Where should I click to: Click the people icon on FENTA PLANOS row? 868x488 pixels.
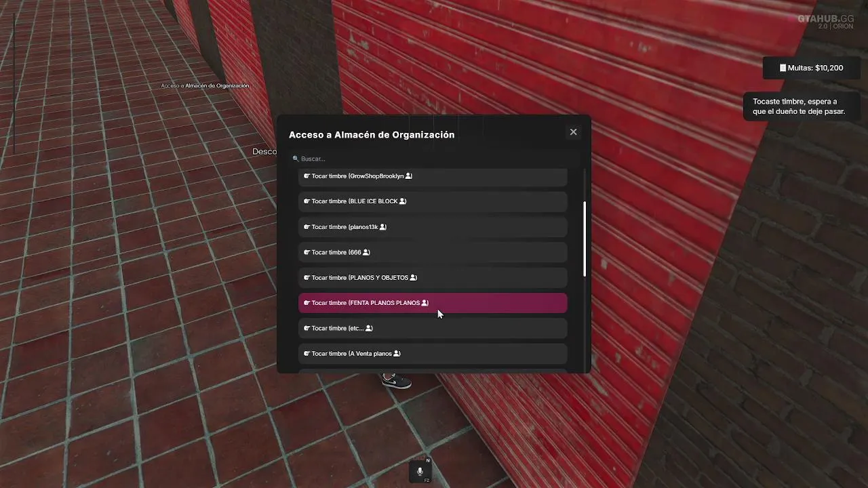(x=425, y=303)
